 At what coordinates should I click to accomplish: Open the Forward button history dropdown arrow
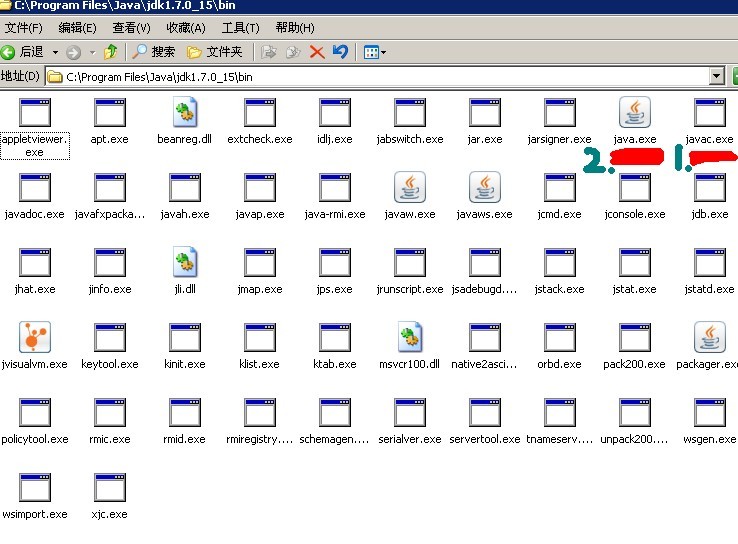(93, 52)
